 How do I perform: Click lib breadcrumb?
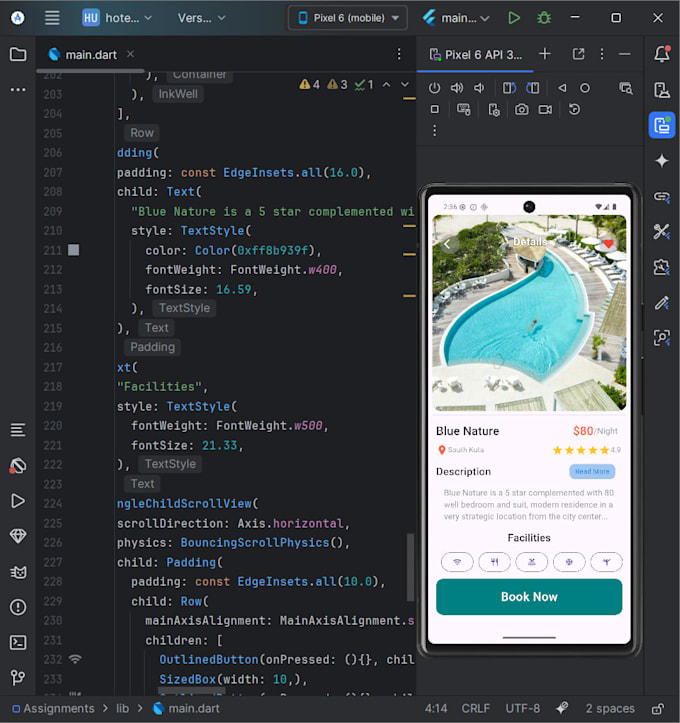[122, 708]
